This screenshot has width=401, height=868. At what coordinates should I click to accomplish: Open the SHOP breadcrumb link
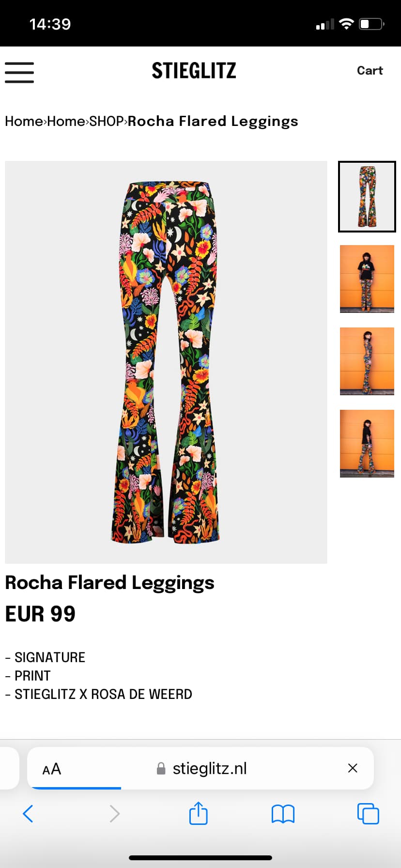click(x=107, y=121)
